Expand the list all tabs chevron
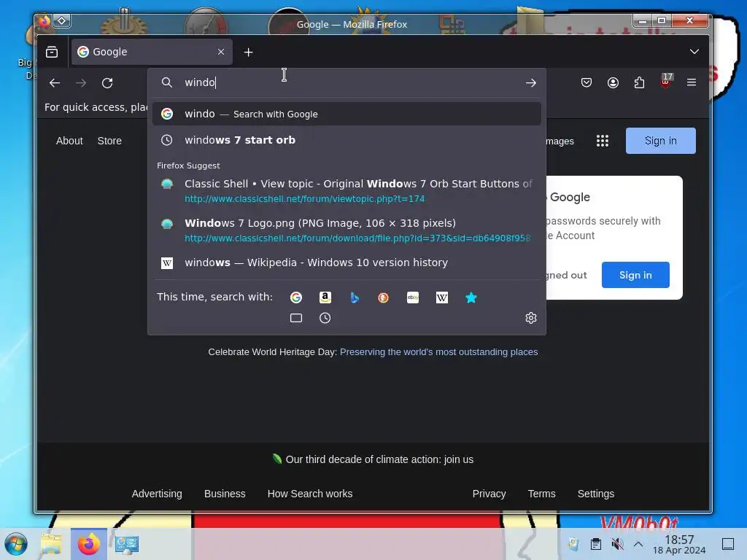The height and width of the screenshot is (560, 747). point(694,52)
